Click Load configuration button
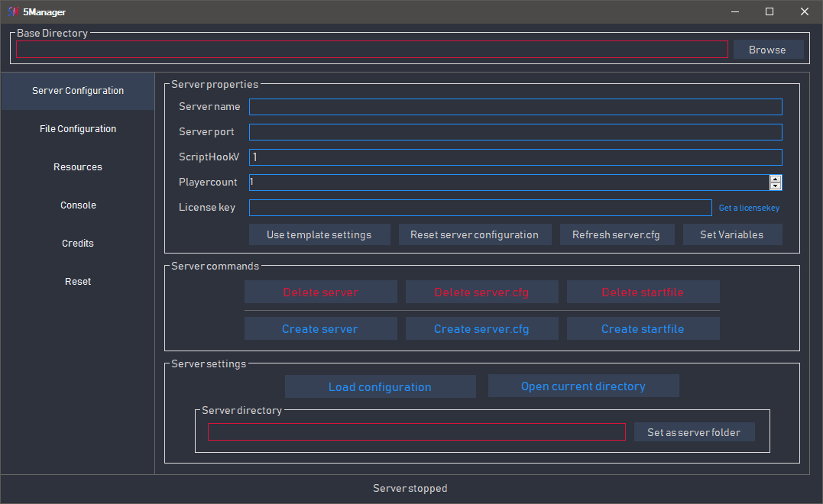Image resolution: width=823 pixels, height=504 pixels. pos(380,386)
